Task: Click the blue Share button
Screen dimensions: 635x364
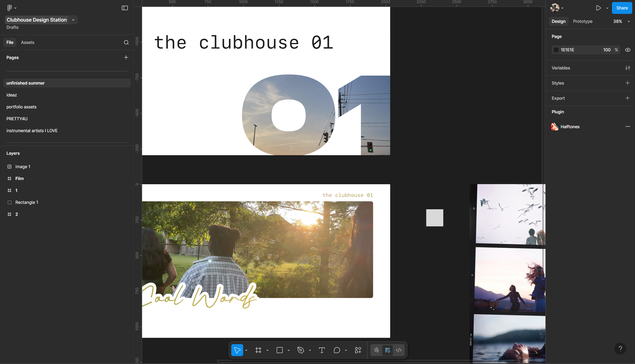Action: point(622,8)
